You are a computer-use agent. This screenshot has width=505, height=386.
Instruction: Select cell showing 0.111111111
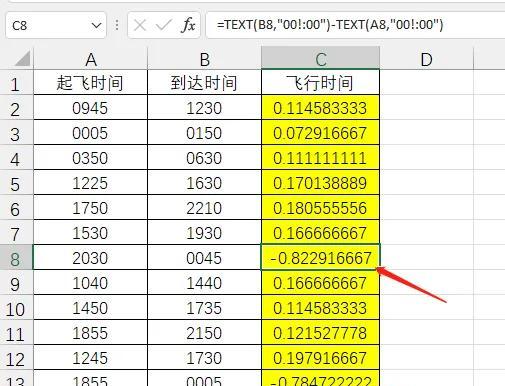tap(320, 158)
